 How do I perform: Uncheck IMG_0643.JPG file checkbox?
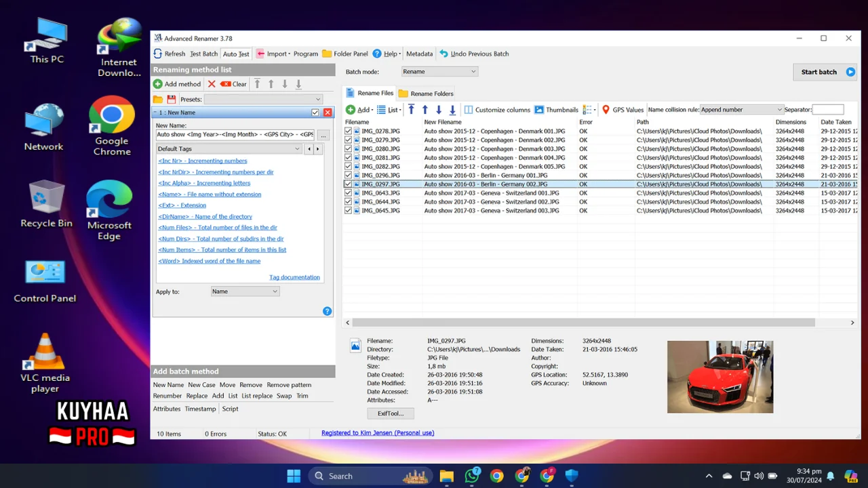(x=348, y=193)
